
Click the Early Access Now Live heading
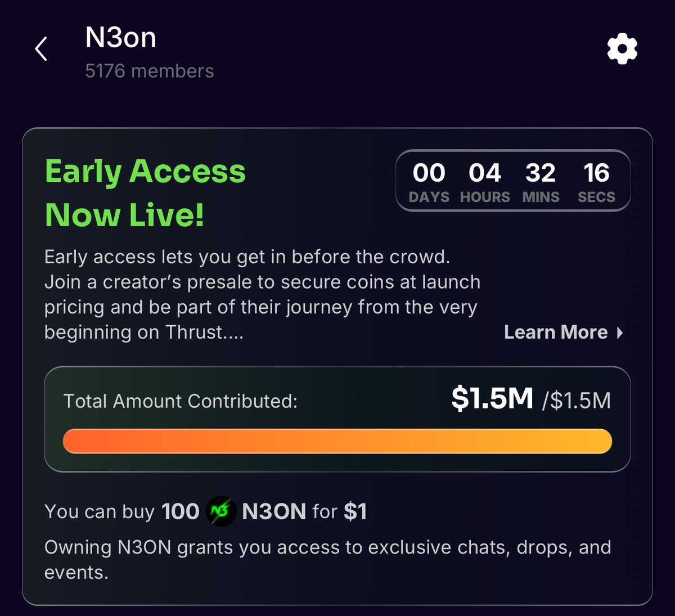click(x=145, y=191)
